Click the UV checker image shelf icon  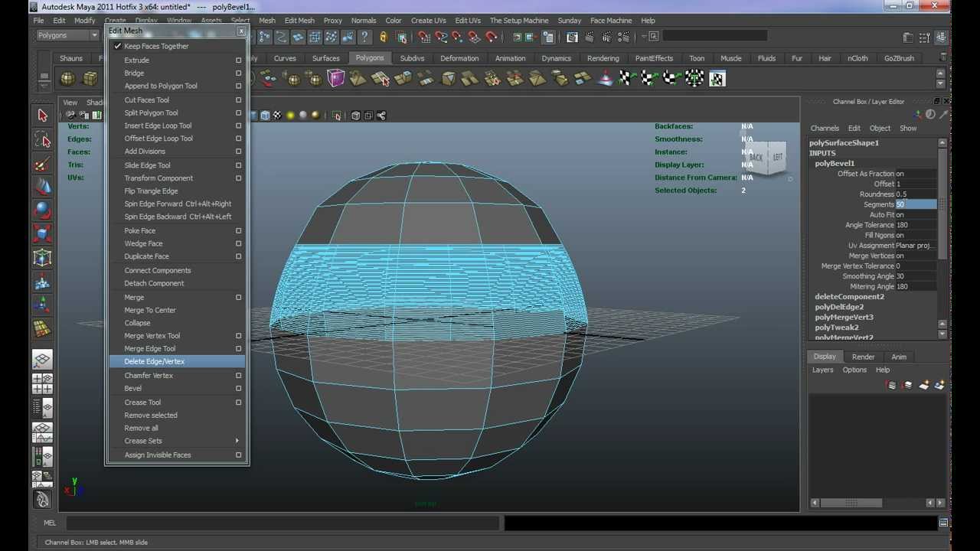click(717, 78)
